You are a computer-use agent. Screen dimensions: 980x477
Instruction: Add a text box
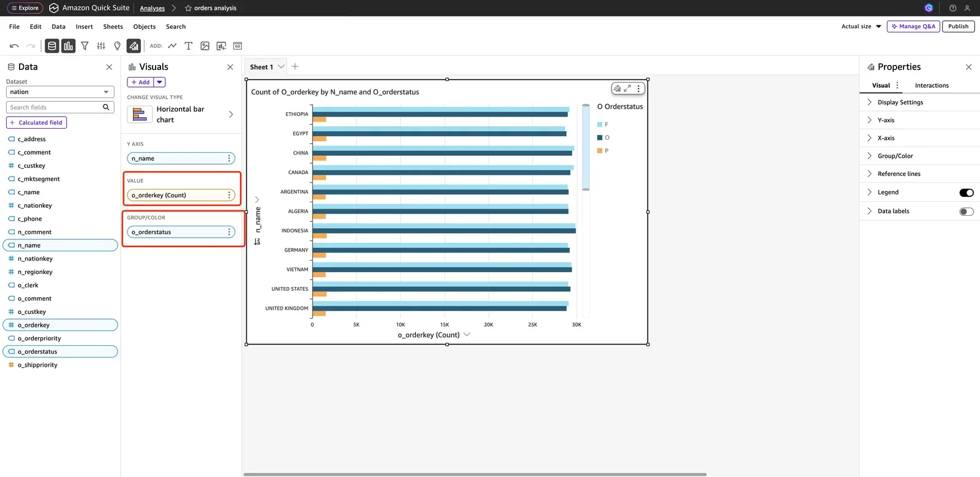(x=189, y=46)
